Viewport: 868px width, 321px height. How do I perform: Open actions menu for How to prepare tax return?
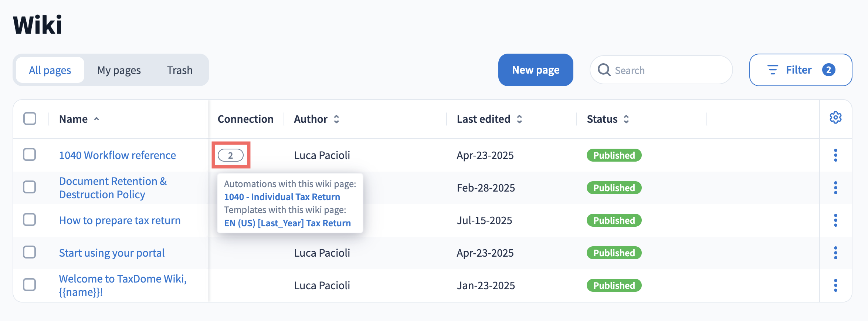[x=835, y=220]
